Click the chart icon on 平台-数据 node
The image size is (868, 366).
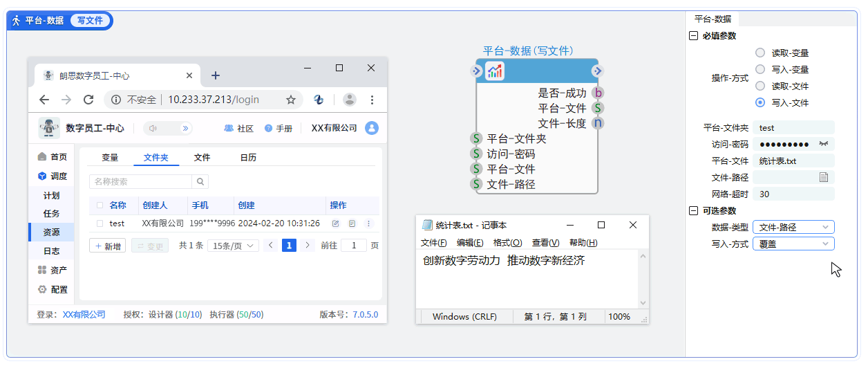coord(495,71)
